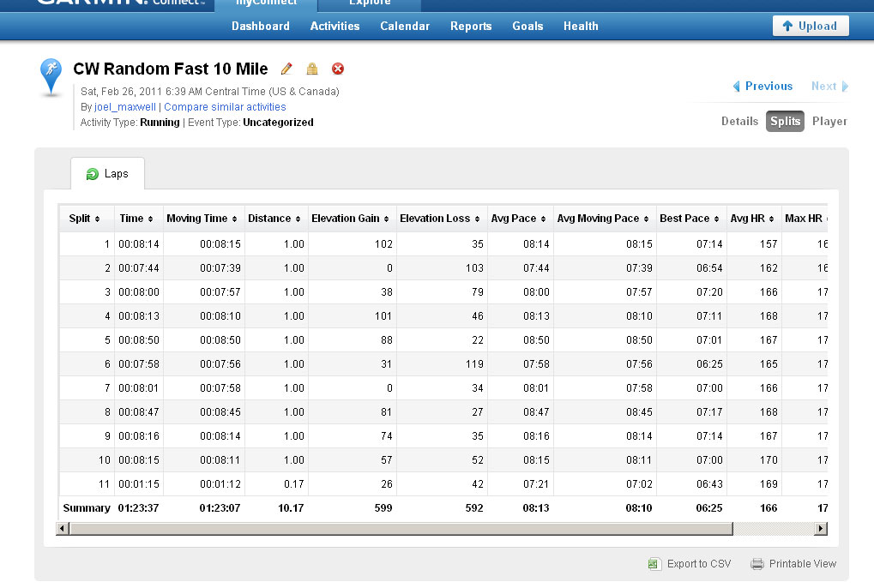The width and height of the screenshot is (874, 588).
Task: Go to Previous activity arrow
Action: point(736,87)
